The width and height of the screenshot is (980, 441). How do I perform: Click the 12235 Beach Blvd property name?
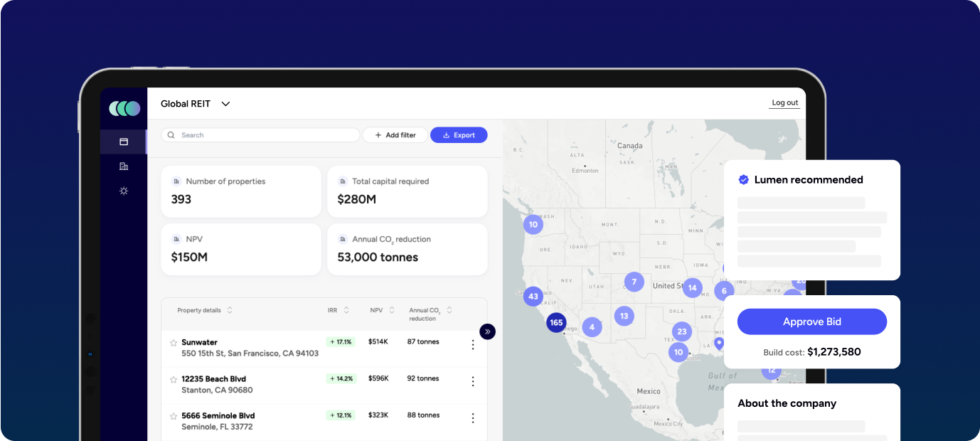213,379
